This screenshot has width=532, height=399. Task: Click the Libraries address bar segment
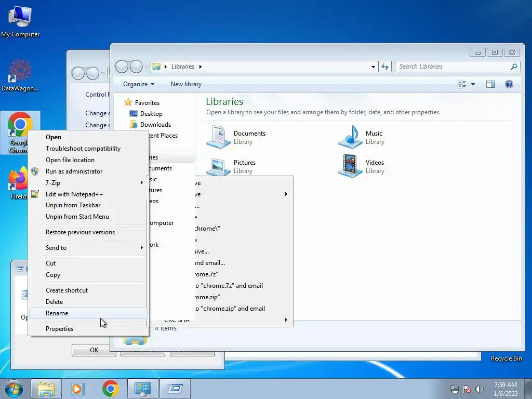click(x=182, y=66)
